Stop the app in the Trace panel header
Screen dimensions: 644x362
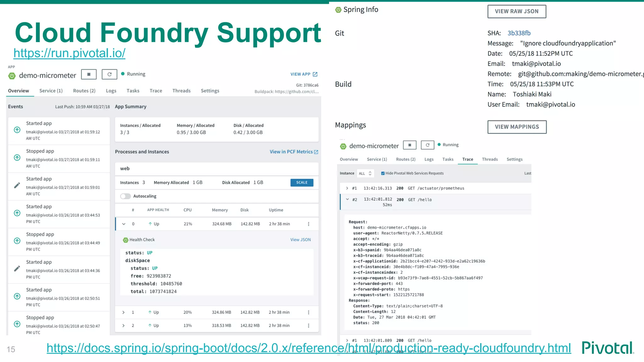tap(410, 145)
